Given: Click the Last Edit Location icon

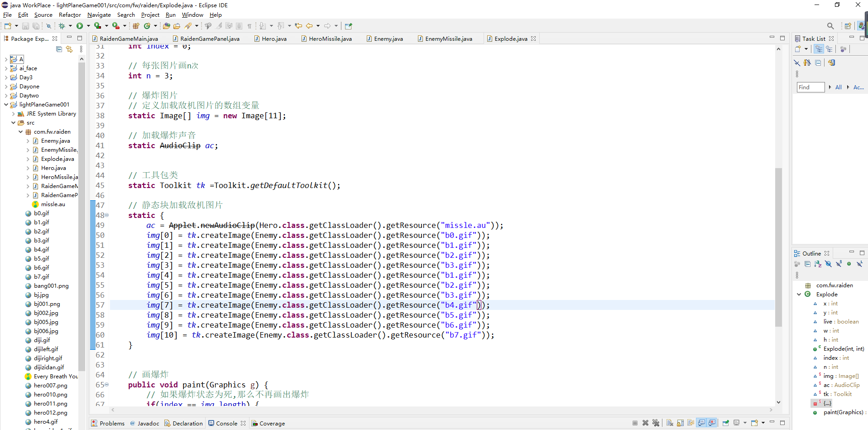Looking at the screenshot, I should [298, 26].
